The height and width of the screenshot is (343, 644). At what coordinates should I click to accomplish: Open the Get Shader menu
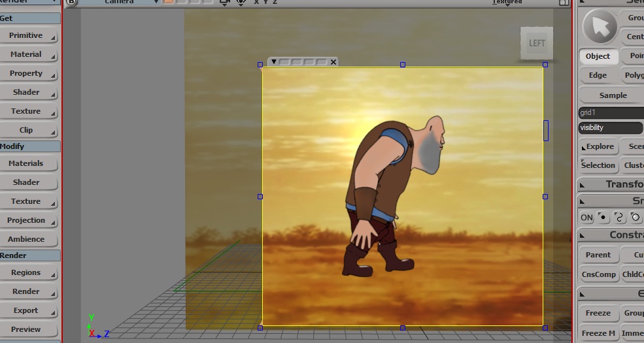(x=29, y=92)
